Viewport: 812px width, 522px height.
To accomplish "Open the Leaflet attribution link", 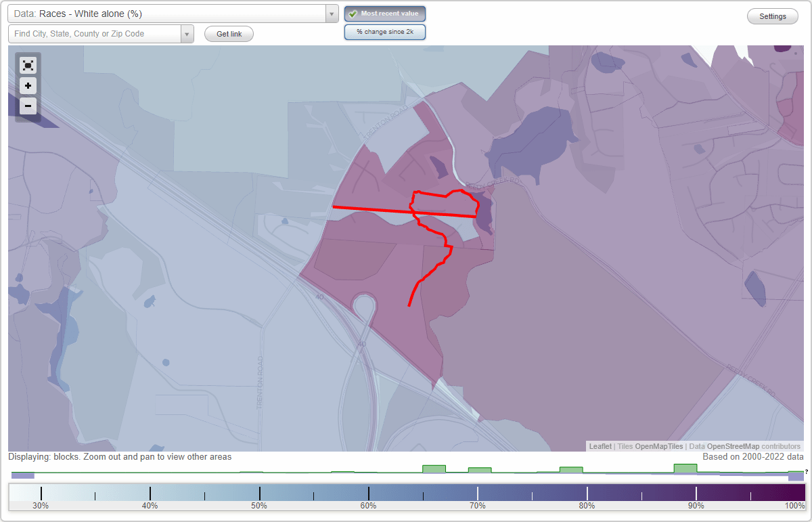I will 600,446.
